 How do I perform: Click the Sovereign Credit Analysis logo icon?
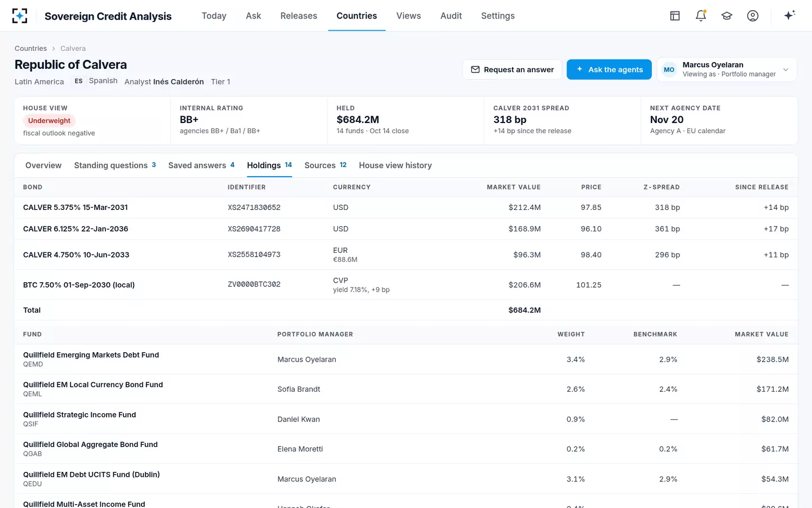coord(20,16)
